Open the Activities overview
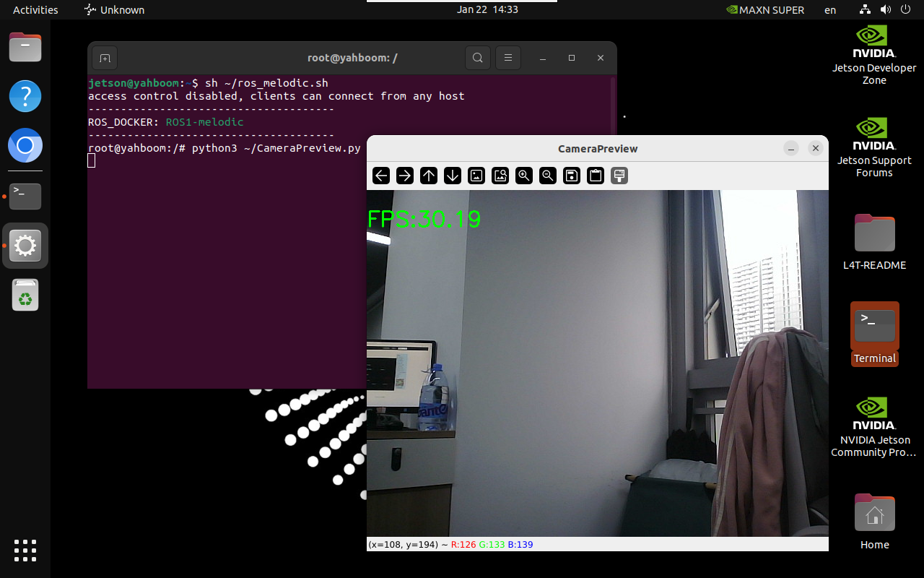 pyautogui.click(x=35, y=10)
